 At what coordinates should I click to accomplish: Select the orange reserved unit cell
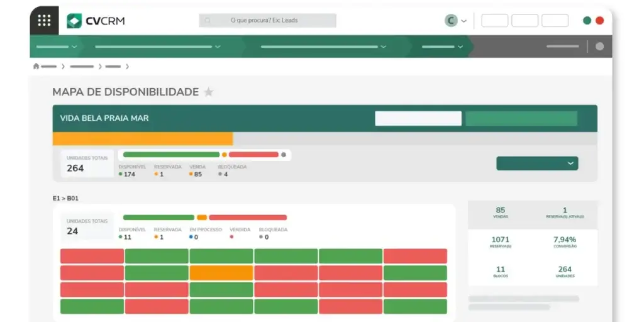tap(221, 273)
